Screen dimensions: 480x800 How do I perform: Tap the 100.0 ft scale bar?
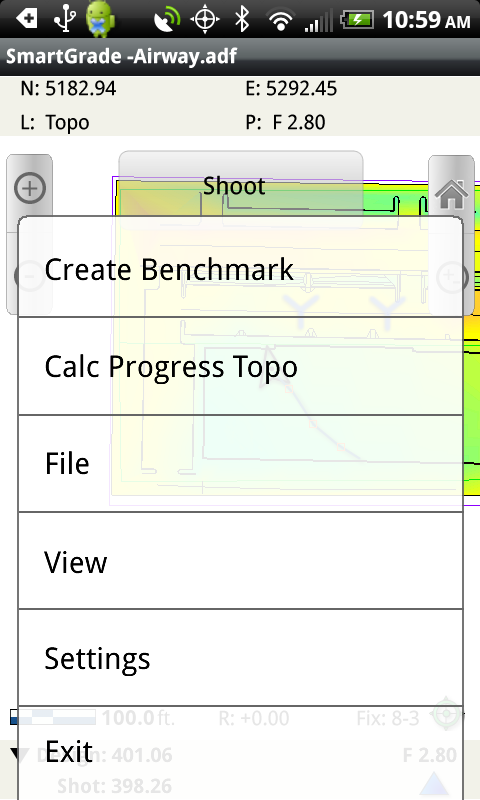pos(53,717)
